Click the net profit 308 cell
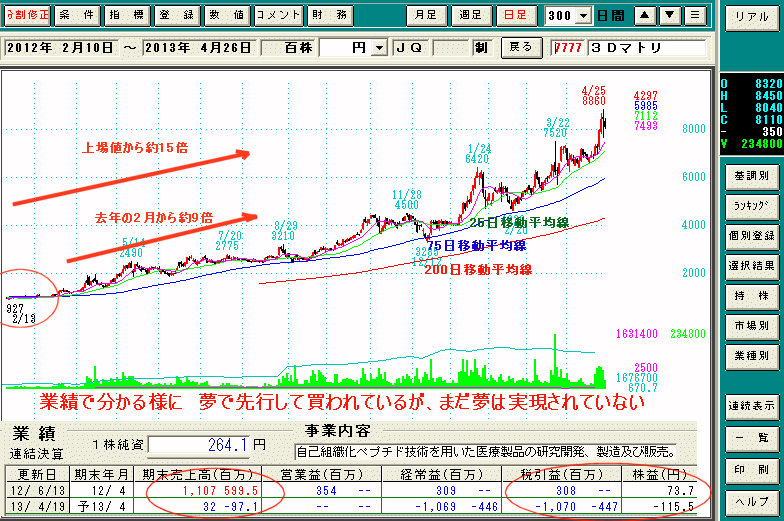The width and height of the screenshot is (784, 521). coord(566,491)
